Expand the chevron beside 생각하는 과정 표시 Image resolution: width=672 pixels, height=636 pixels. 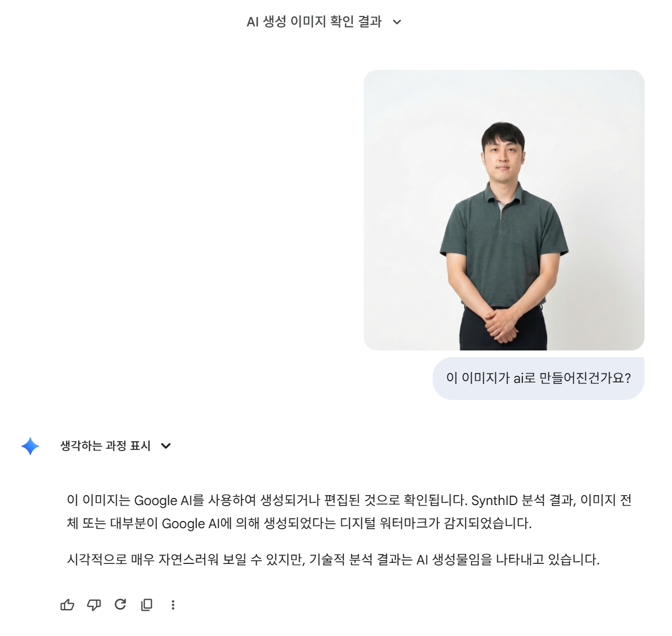tap(166, 446)
